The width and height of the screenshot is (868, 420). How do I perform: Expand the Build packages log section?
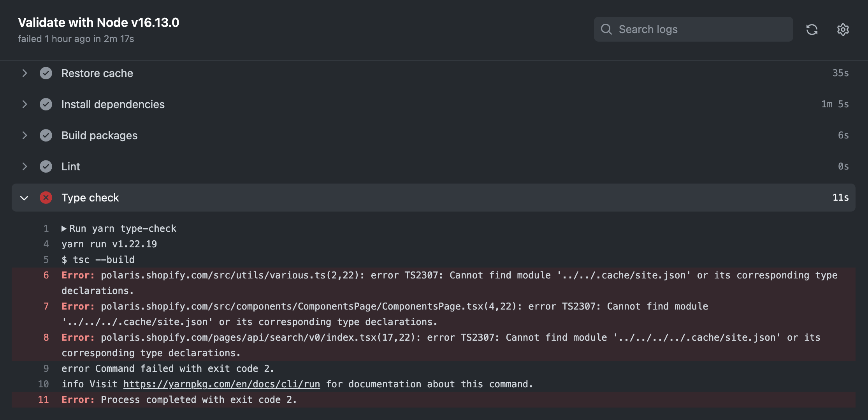point(25,135)
